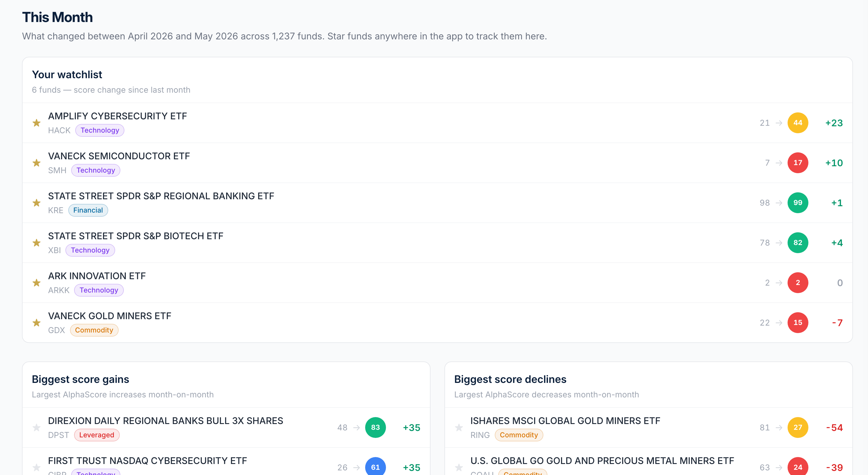The height and width of the screenshot is (475, 868).
Task: Click the DPST ticker symbol
Action: pos(59,435)
